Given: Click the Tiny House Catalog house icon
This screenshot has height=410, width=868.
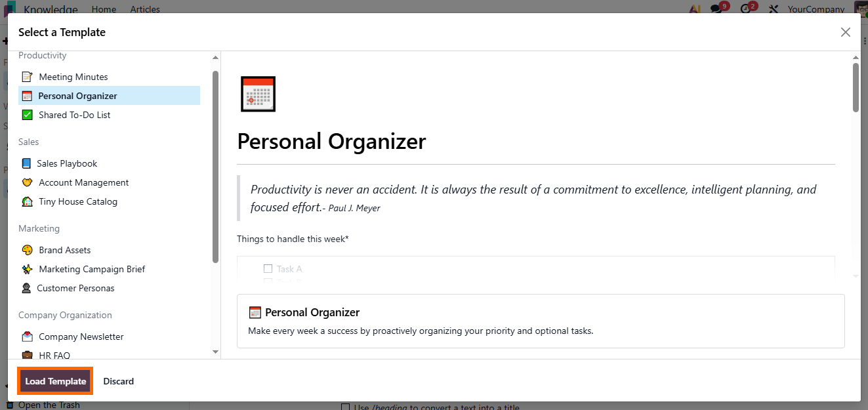Looking at the screenshot, I should [x=27, y=201].
